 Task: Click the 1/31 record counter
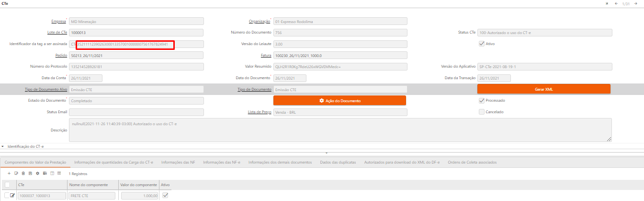coord(626,4)
